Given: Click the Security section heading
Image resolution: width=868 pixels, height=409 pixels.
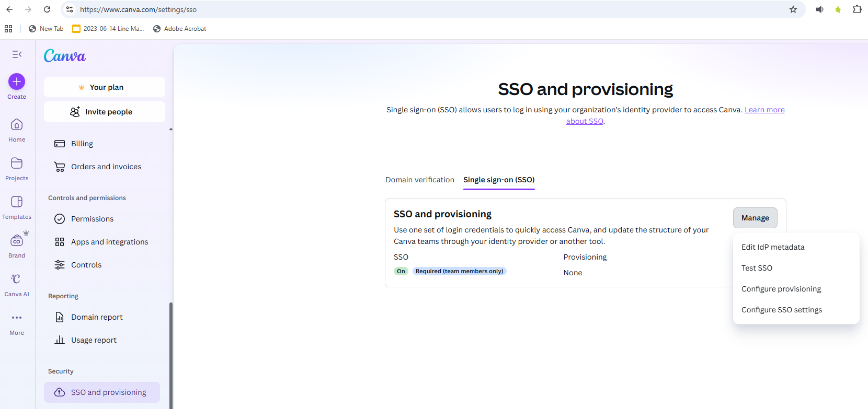Looking at the screenshot, I should click(61, 371).
